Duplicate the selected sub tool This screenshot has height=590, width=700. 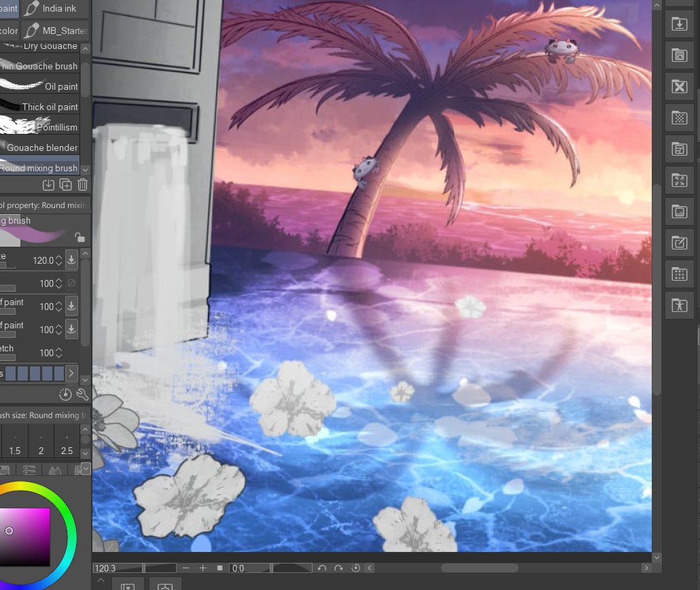point(66,184)
